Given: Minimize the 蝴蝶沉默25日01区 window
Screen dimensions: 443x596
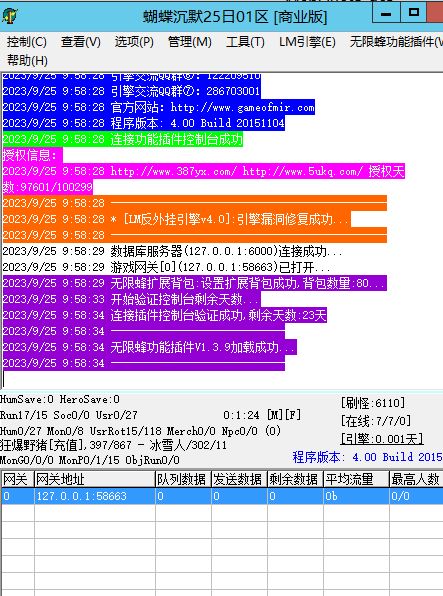Looking at the screenshot, I should tap(386, 14).
